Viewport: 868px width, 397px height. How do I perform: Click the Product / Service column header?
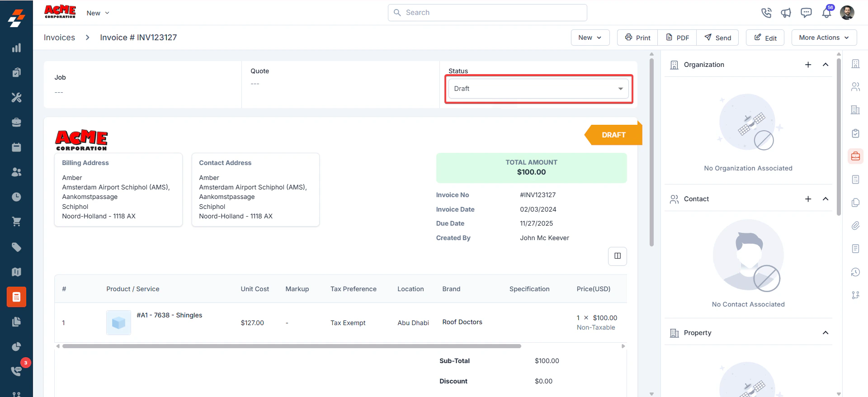coord(133,289)
